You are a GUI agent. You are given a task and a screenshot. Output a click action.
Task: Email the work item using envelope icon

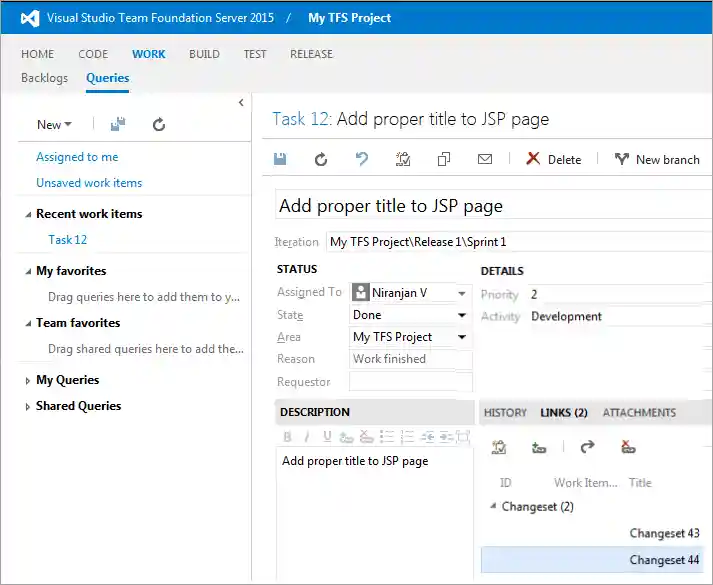(485, 159)
